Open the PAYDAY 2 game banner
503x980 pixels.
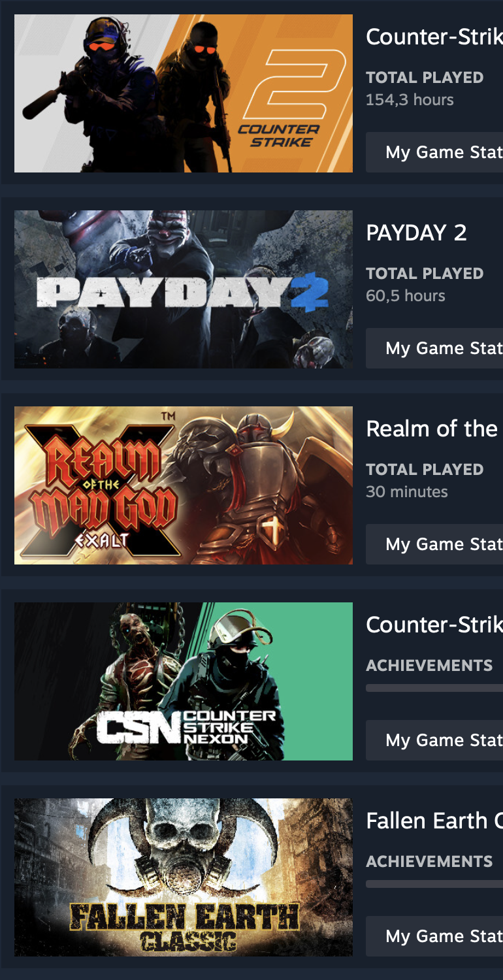tap(184, 289)
